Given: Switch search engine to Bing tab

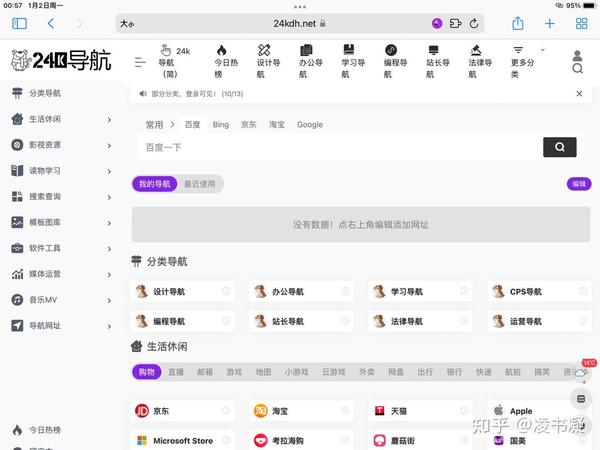Looking at the screenshot, I should (220, 125).
